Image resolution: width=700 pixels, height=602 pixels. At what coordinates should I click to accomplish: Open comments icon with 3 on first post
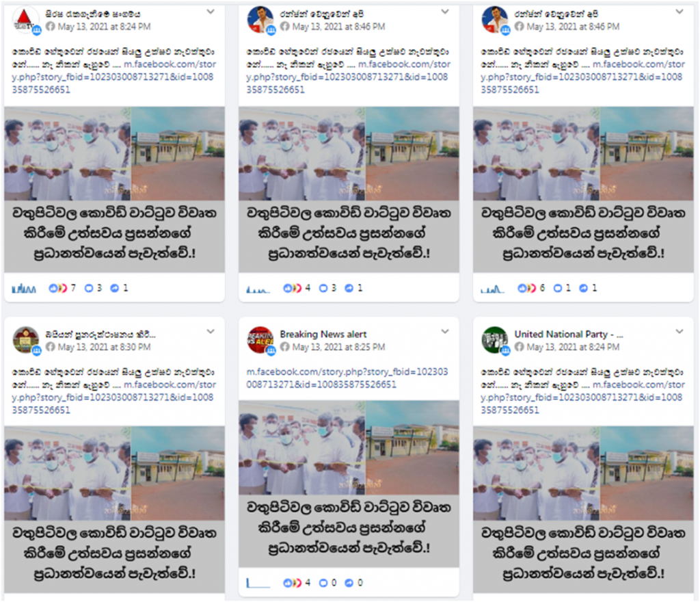(x=89, y=289)
